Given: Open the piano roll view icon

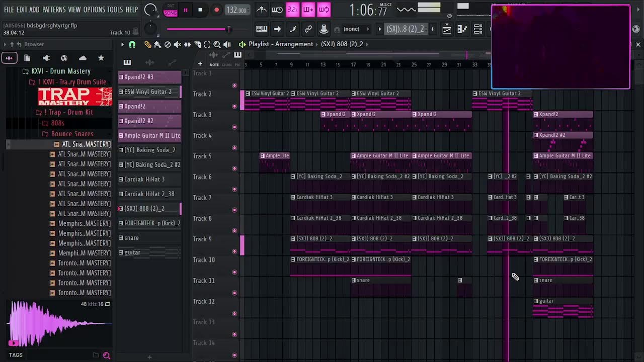Looking at the screenshot, I should 462,29.
